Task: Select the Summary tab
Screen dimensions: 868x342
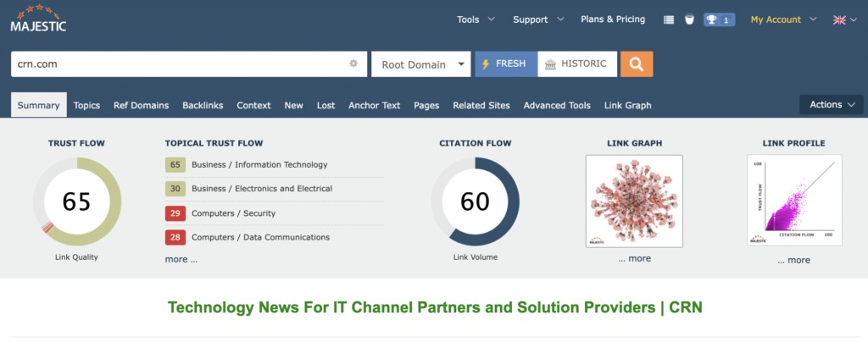Action: pyautogui.click(x=39, y=105)
